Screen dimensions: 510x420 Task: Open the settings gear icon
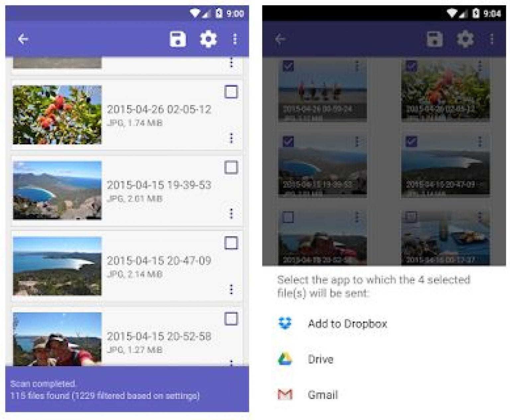pyautogui.click(x=209, y=39)
